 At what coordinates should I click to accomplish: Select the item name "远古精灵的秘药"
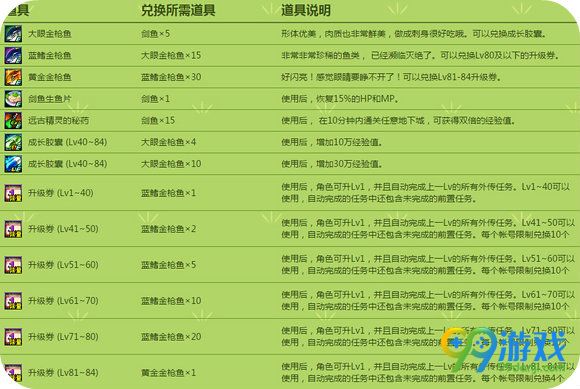click(x=58, y=121)
